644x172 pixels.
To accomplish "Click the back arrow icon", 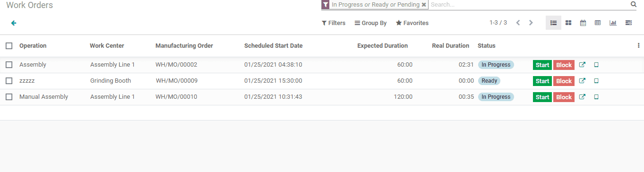I will [14, 23].
